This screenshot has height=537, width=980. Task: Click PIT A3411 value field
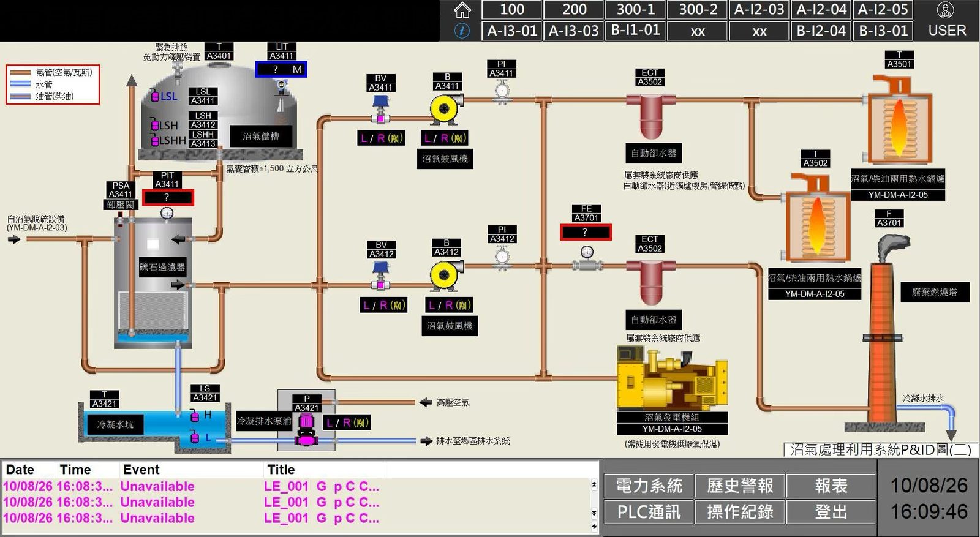pyautogui.click(x=168, y=197)
